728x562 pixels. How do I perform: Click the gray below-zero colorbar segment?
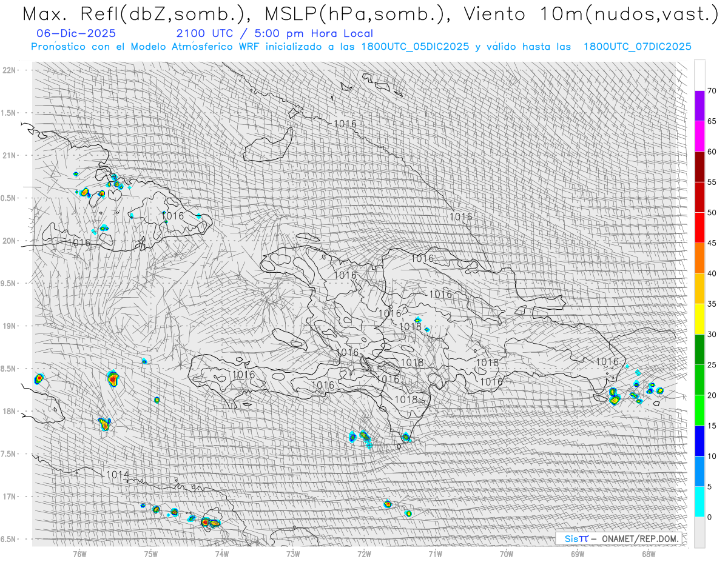click(699, 532)
